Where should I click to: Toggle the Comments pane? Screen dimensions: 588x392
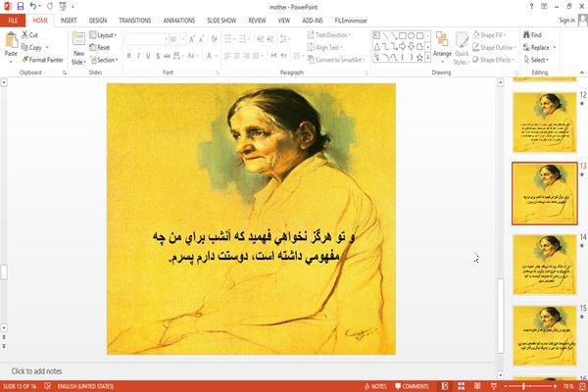(x=412, y=386)
